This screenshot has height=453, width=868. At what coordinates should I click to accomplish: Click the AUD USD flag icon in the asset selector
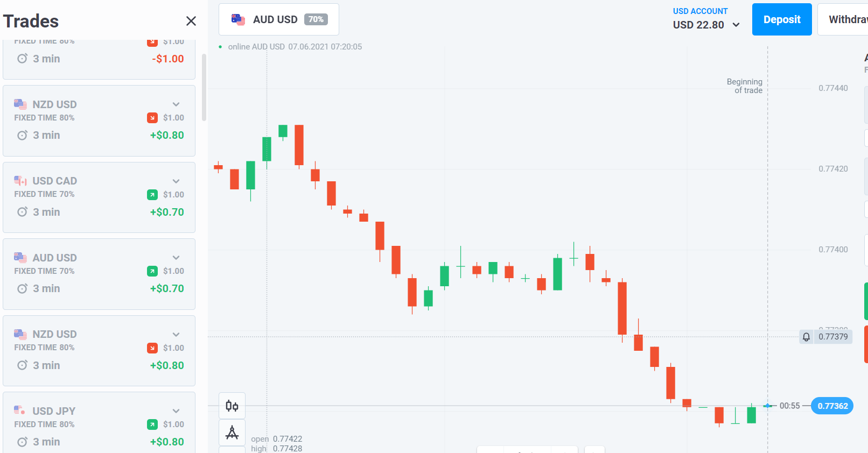pos(238,19)
